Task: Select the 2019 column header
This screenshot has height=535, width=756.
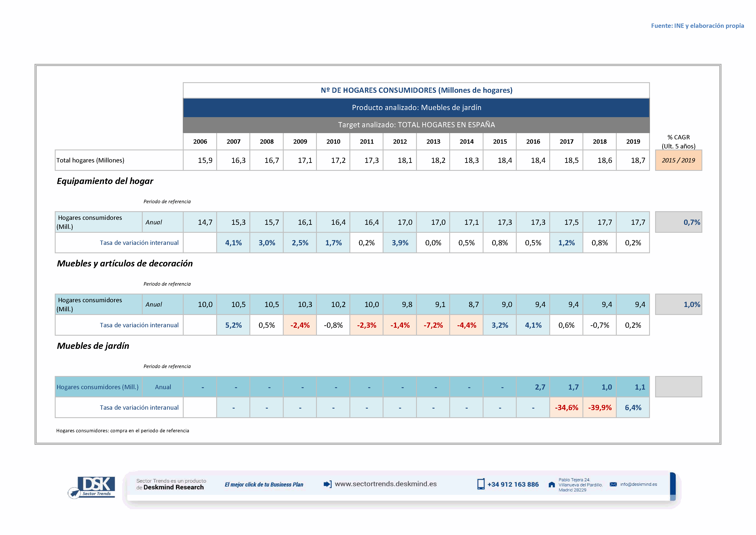Action: [x=633, y=141]
